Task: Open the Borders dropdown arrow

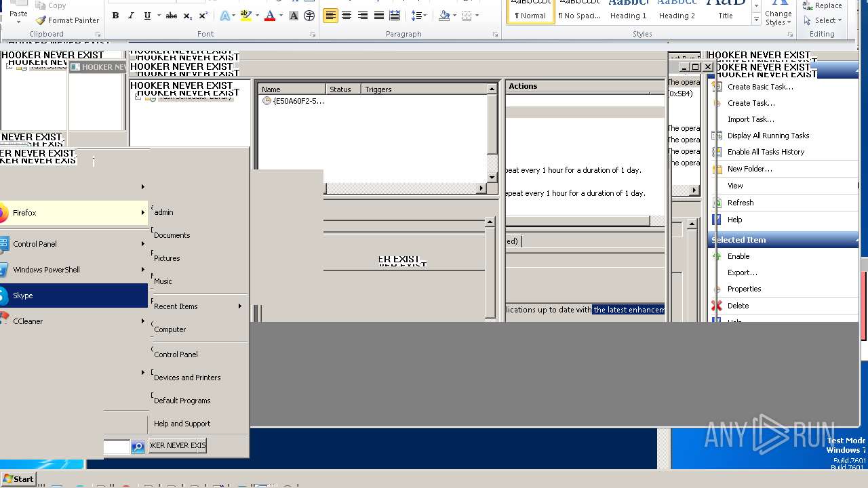Action: pos(477,16)
